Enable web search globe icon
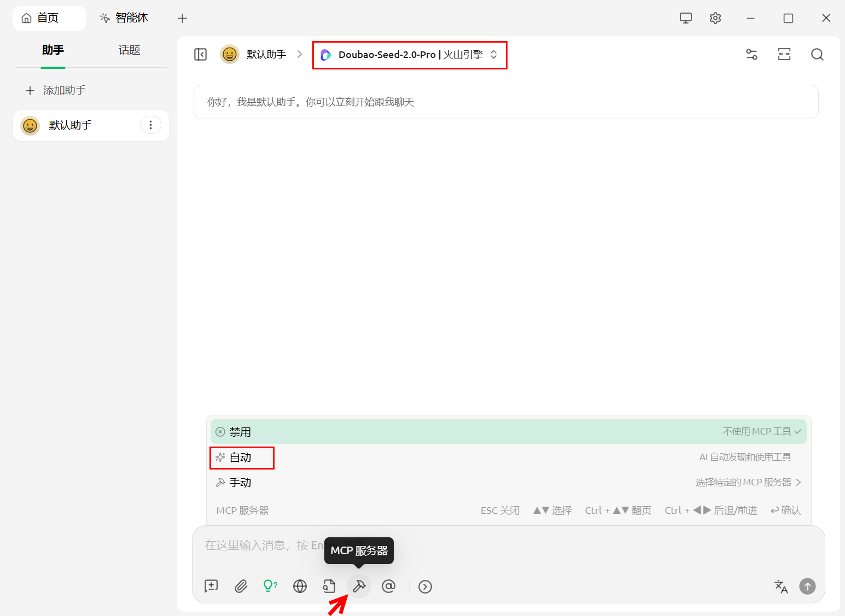The image size is (845, 616). [x=300, y=586]
